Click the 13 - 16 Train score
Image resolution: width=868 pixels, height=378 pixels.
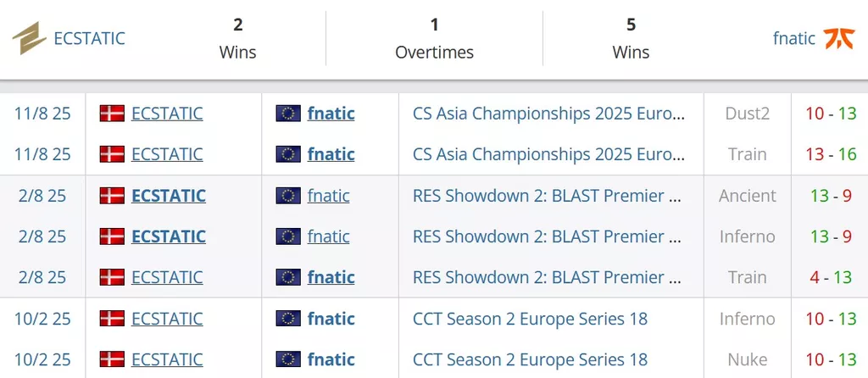click(x=831, y=154)
